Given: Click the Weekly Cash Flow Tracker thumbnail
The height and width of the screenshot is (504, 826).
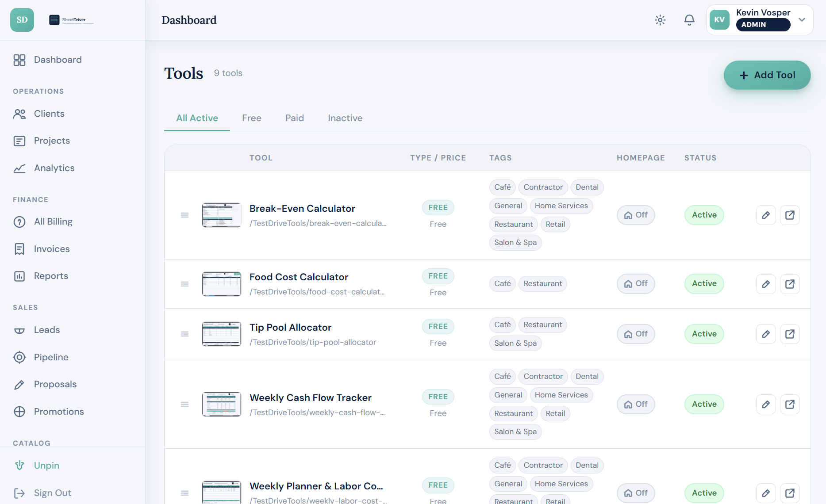Looking at the screenshot, I should coord(222,405).
